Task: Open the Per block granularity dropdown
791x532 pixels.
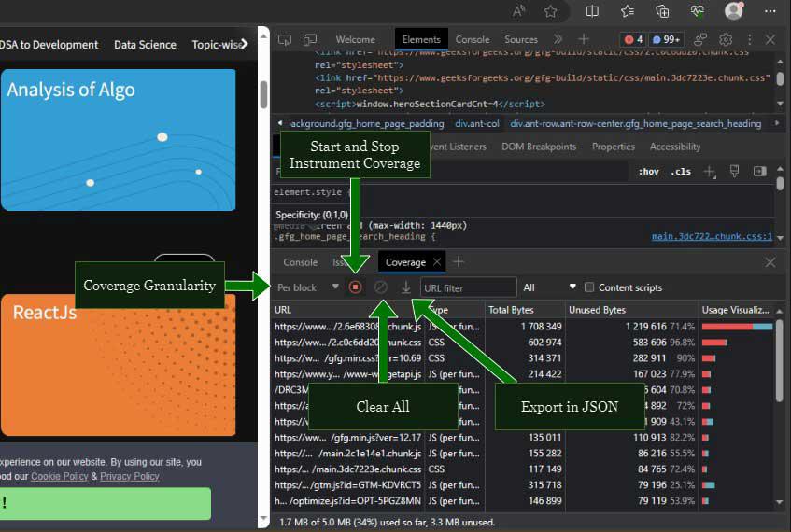Action: [308, 287]
